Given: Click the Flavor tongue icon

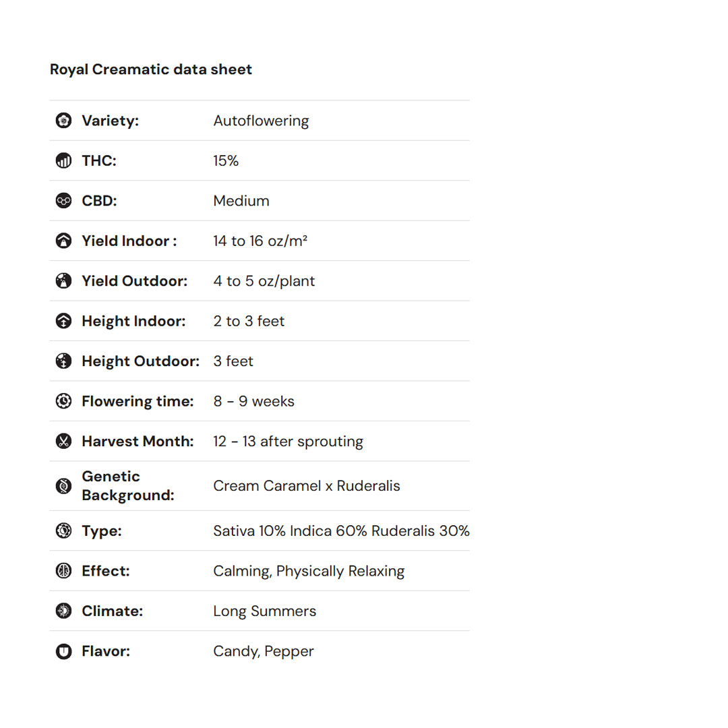Looking at the screenshot, I should (63, 651).
